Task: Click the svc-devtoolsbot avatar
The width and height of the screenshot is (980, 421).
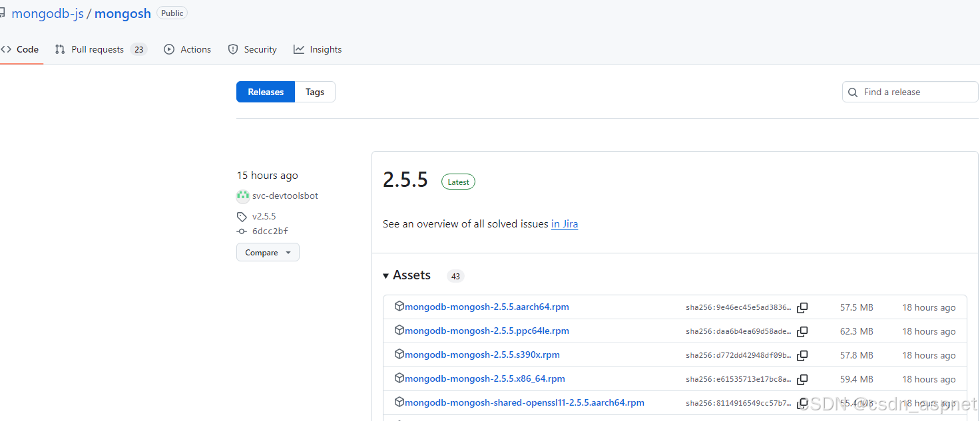Action: pos(242,196)
